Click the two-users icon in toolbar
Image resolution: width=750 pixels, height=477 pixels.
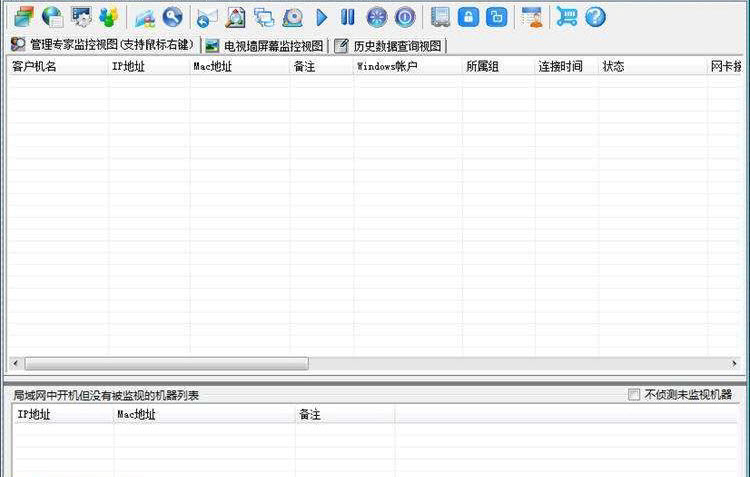coord(108,17)
